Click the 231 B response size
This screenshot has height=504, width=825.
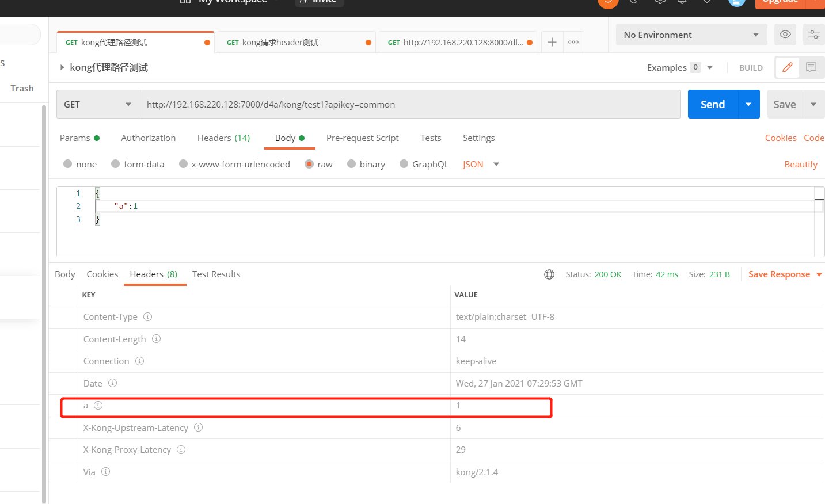pos(719,274)
